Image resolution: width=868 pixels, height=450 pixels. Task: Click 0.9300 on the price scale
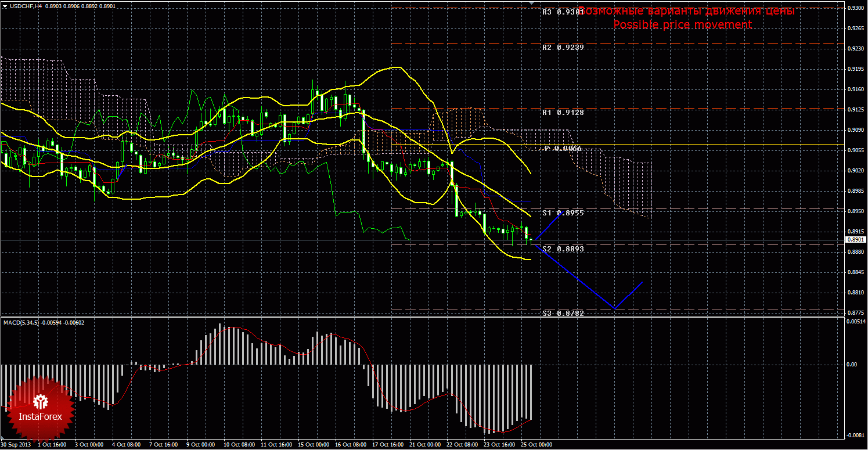click(856, 8)
